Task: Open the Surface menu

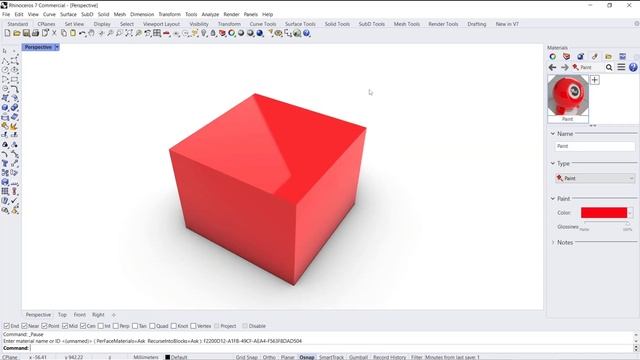Action: point(68,14)
